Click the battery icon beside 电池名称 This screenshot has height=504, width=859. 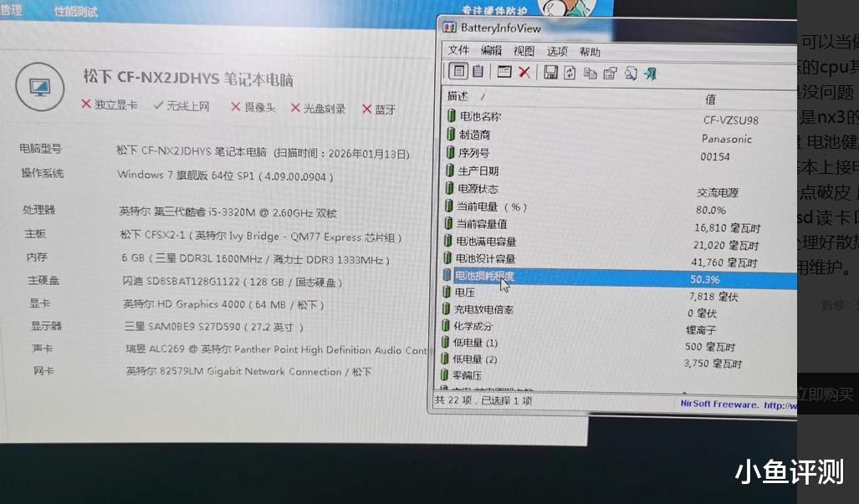tap(451, 115)
